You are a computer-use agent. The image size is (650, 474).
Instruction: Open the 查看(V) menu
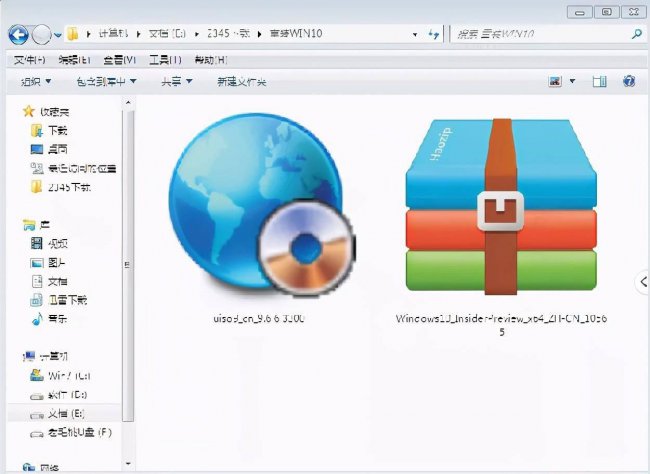click(x=120, y=60)
